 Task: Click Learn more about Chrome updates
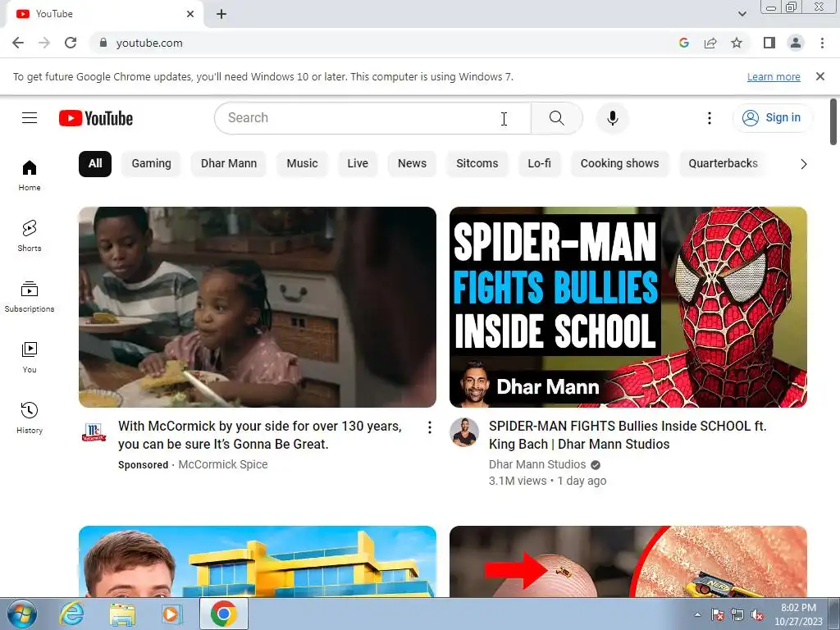click(x=774, y=77)
